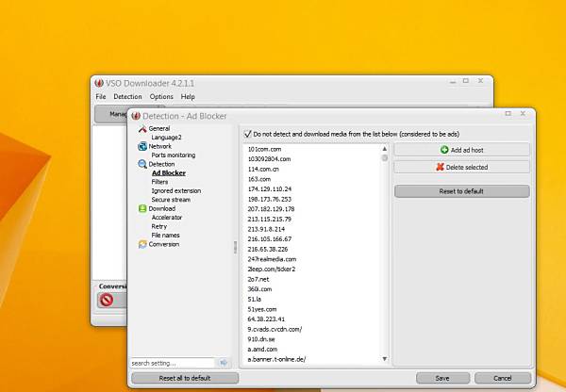Viewport: 566px width, 392px height.
Task: Select Ad Blocker settings item
Action: coord(169,173)
